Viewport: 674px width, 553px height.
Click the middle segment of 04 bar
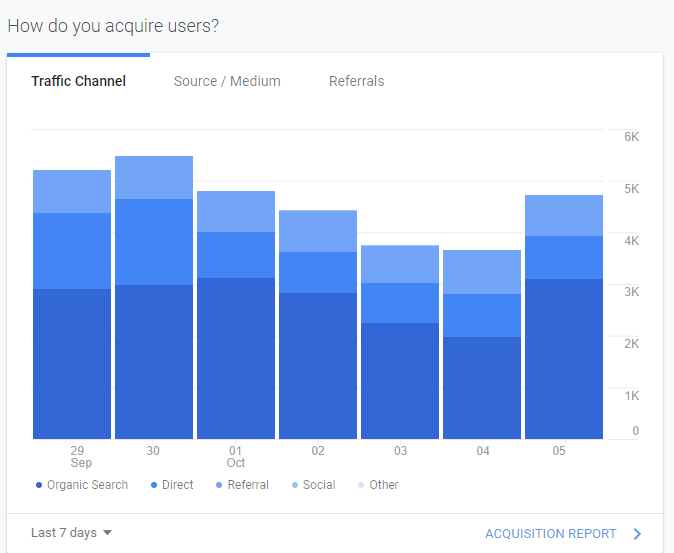coord(482,315)
